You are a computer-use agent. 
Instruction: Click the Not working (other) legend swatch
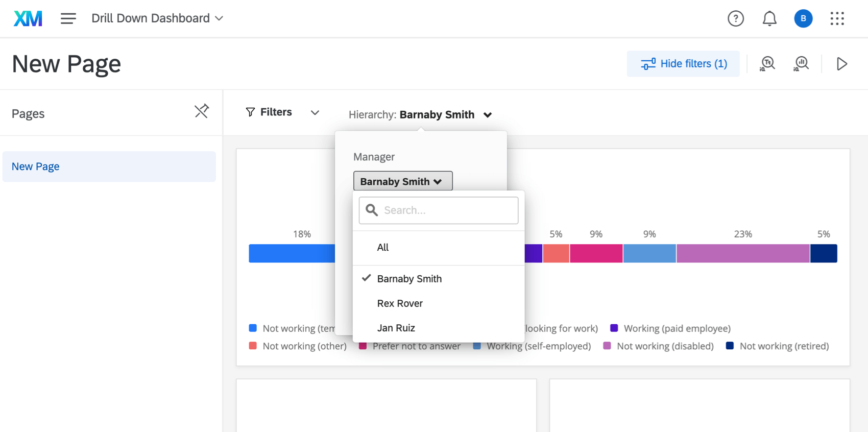coord(253,346)
